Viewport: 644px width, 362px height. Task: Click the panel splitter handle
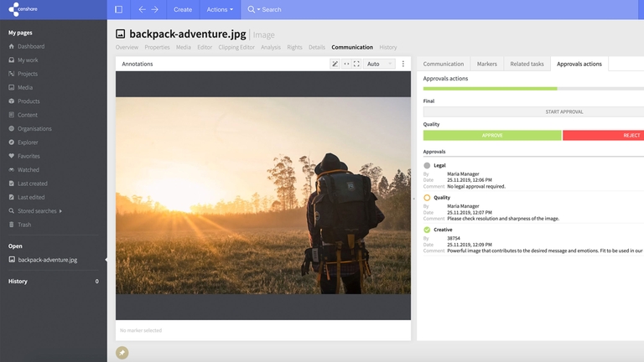coord(413,199)
